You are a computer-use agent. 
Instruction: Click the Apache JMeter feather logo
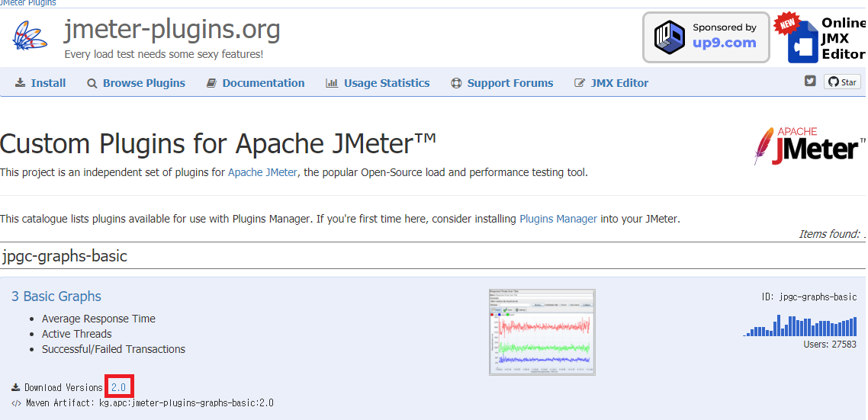pyautogui.click(x=809, y=146)
